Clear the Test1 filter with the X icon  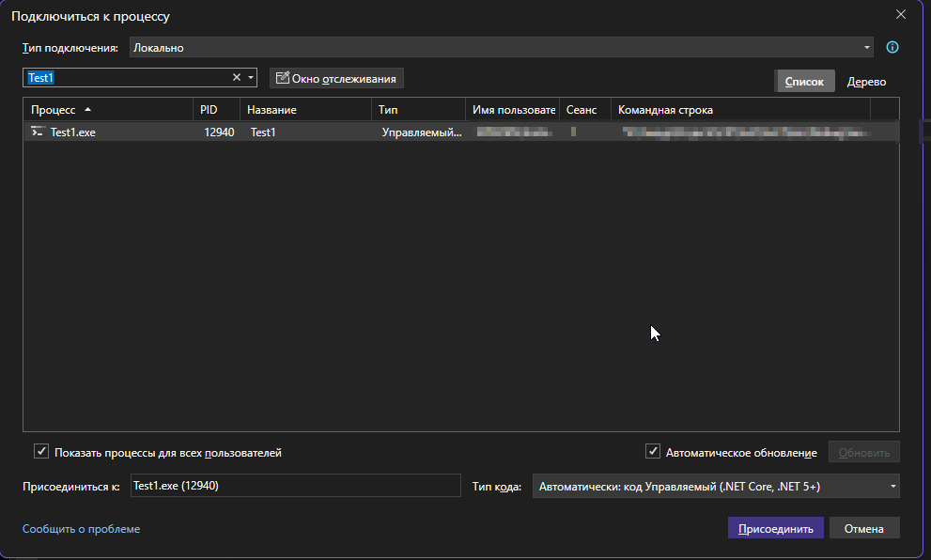point(237,78)
